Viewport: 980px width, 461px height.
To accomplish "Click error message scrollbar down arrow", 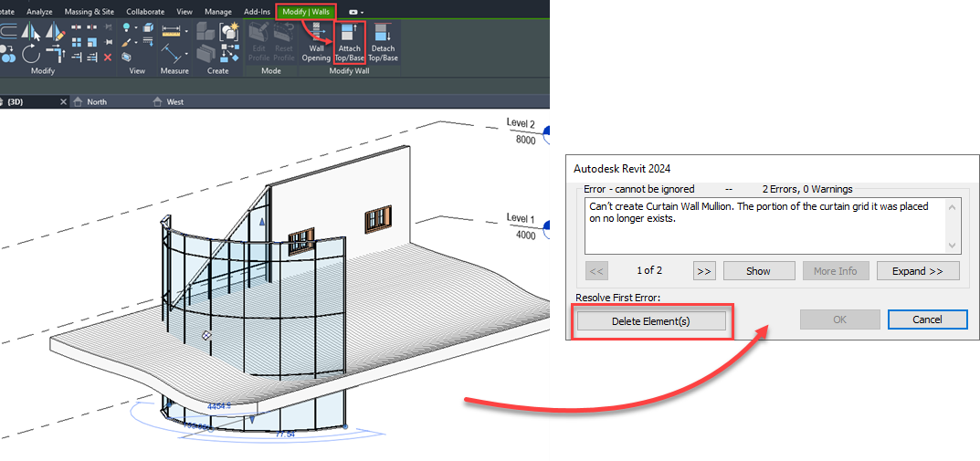I will click(x=953, y=245).
